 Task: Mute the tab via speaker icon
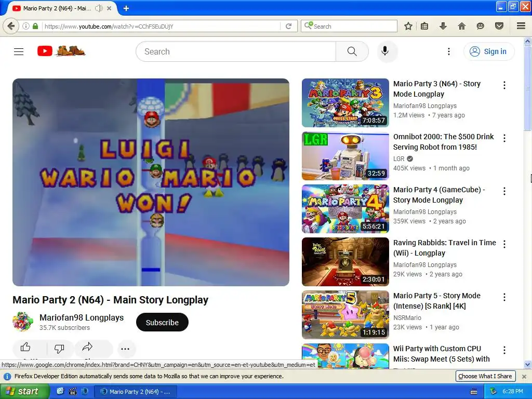99,8
